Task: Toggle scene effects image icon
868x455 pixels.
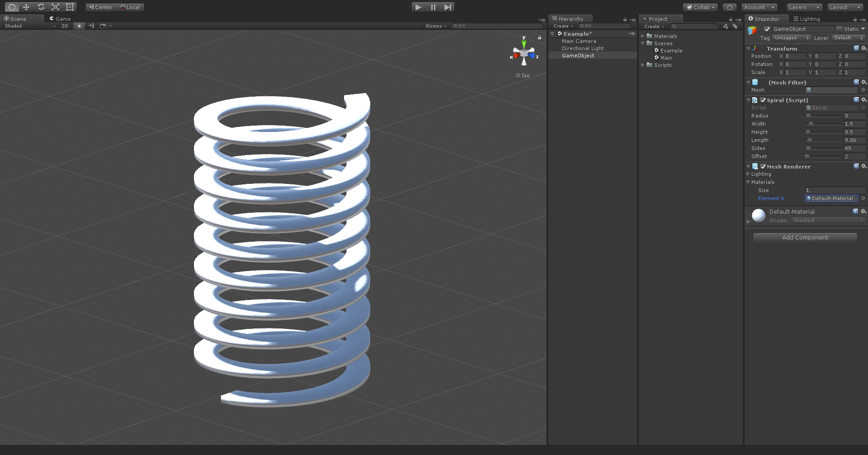Action: [103, 26]
